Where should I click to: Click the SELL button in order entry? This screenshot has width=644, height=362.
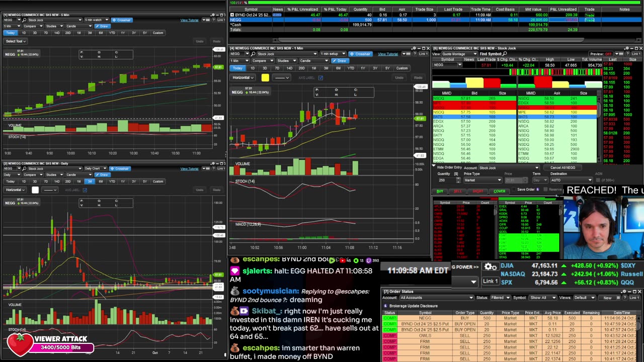(457, 191)
